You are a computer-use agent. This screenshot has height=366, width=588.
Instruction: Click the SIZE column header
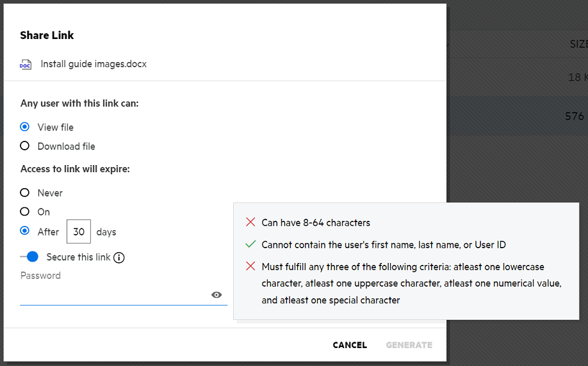click(578, 44)
